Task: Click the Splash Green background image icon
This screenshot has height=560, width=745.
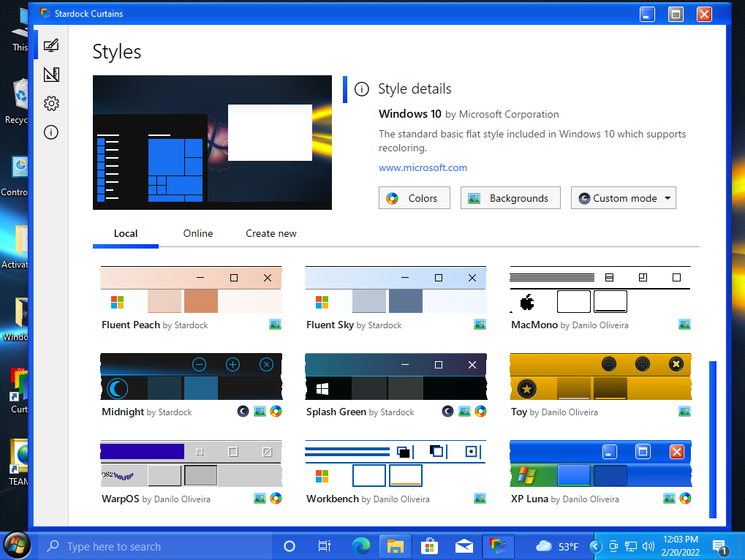Action: 464,412
